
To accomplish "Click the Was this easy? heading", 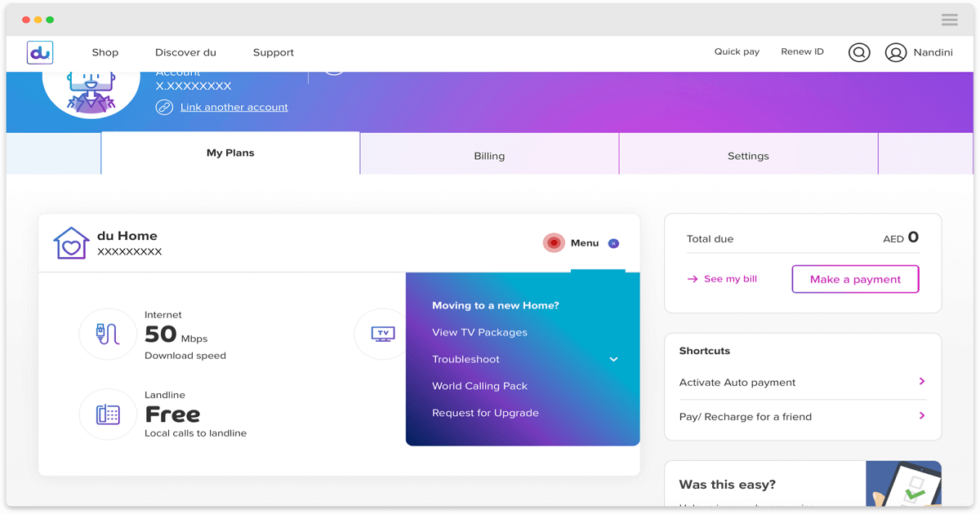I will click(x=728, y=485).
